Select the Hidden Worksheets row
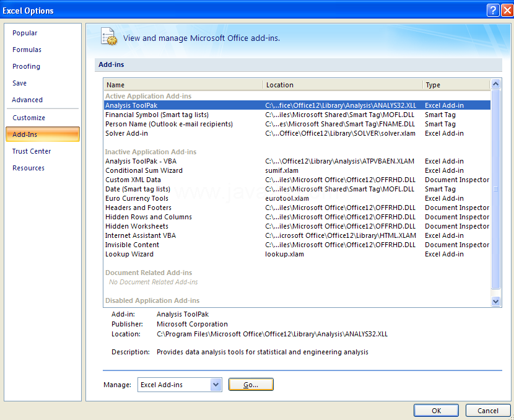Image resolution: width=514 pixels, height=420 pixels. [x=297, y=226]
